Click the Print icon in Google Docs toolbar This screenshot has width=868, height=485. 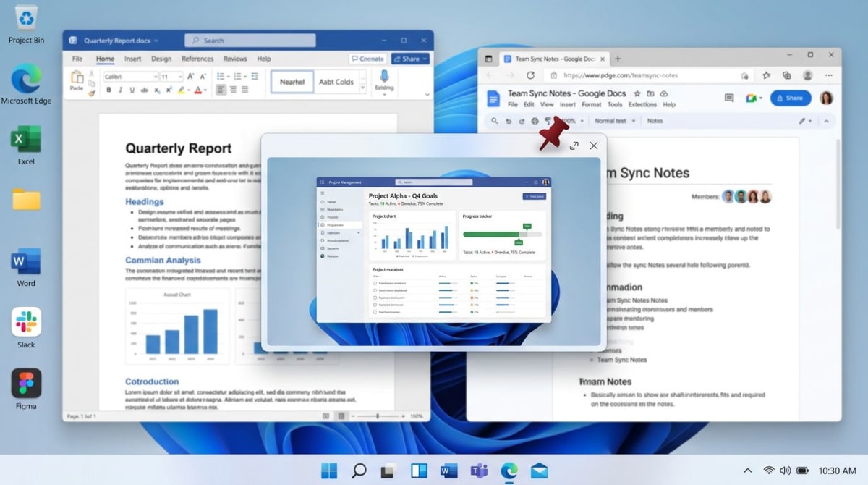[535, 121]
